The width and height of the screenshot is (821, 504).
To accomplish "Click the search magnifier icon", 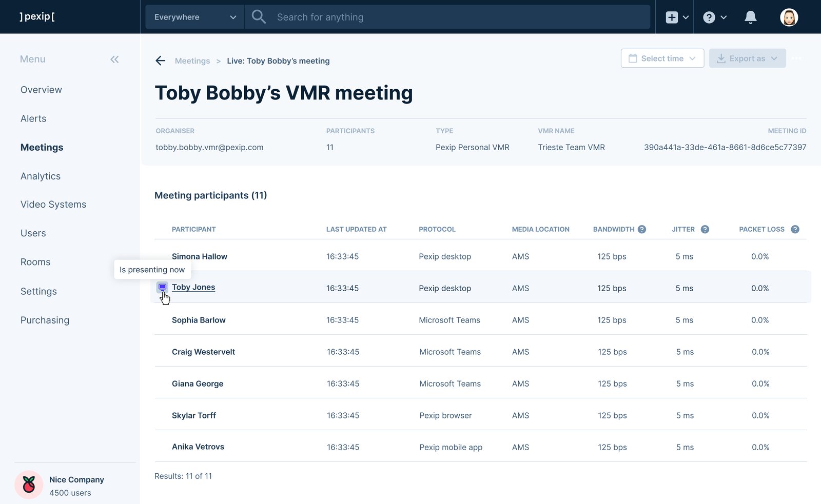I will tap(259, 17).
